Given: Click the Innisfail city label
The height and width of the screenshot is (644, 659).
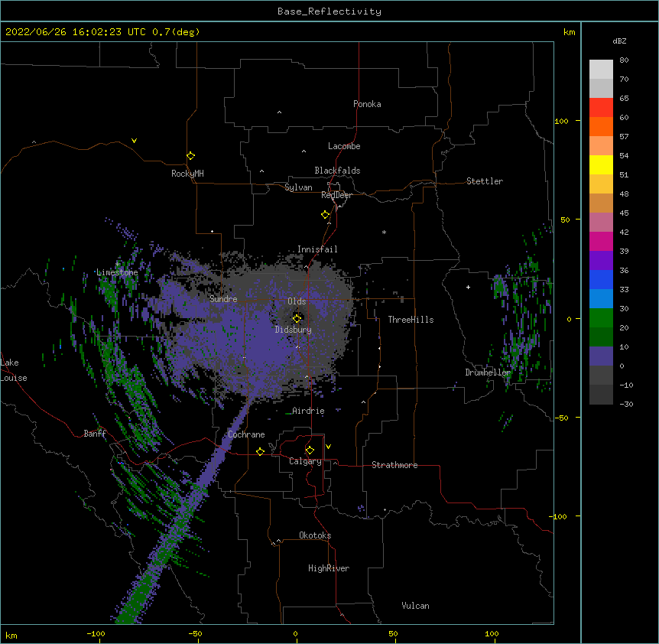Looking at the screenshot, I should pyautogui.click(x=317, y=249).
